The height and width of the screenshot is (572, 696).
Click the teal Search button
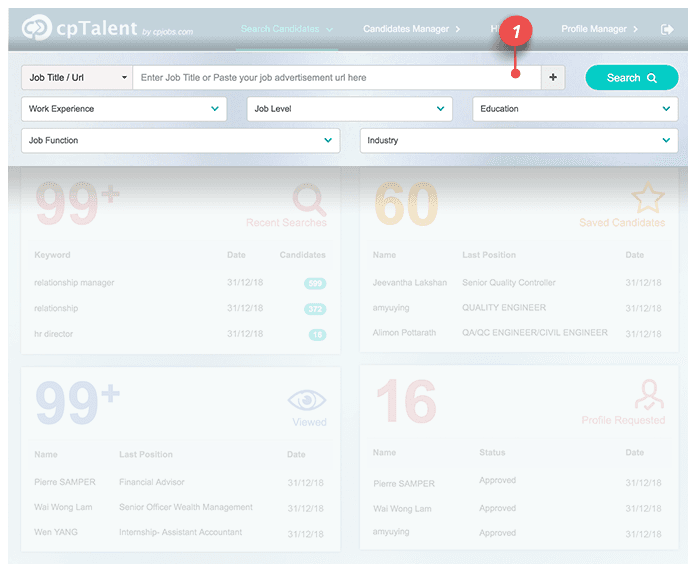tap(632, 78)
